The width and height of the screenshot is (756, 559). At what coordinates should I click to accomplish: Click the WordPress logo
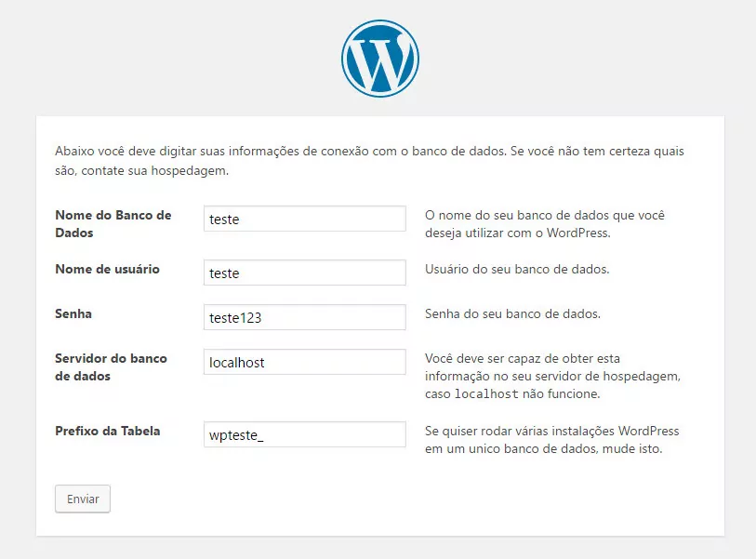pyautogui.click(x=380, y=59)
